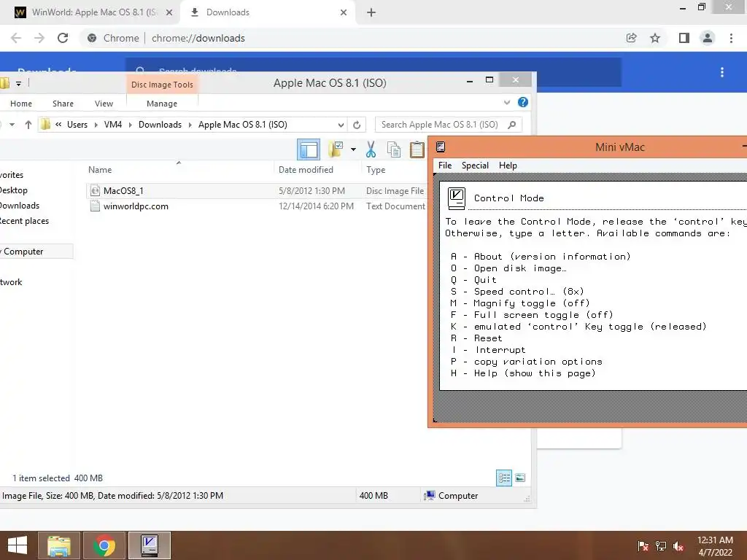Click the Paste clipboard icon
The width and height of the screenshot is (747, 560).
[x=417, y=149]
